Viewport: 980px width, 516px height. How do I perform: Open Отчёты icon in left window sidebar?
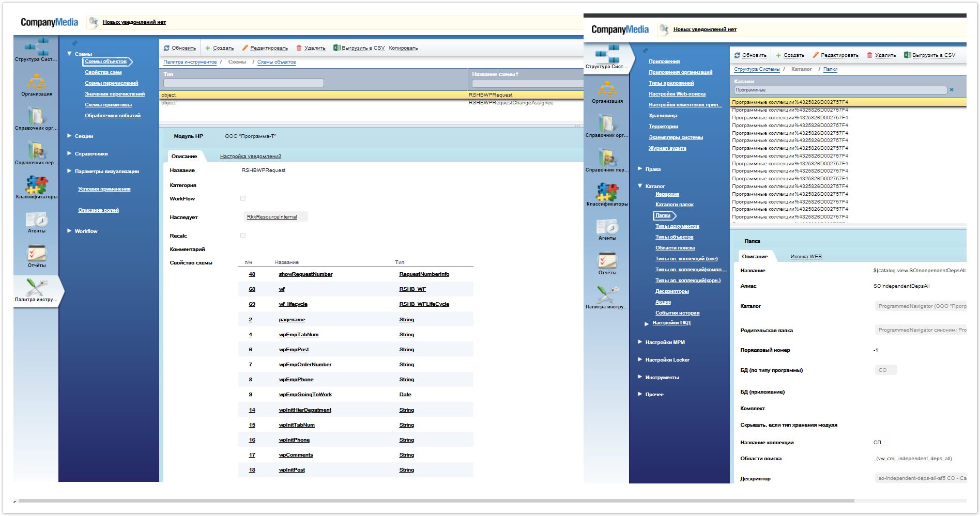pyautogui.click(x=36, y=253)
